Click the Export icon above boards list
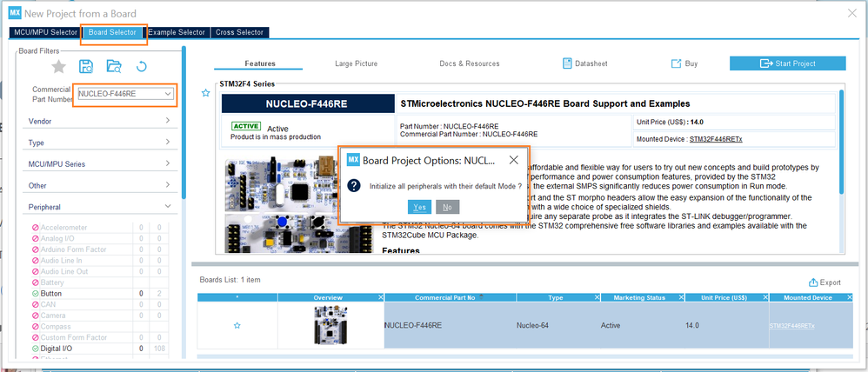 pyautogui.click(x=813, y=282)
